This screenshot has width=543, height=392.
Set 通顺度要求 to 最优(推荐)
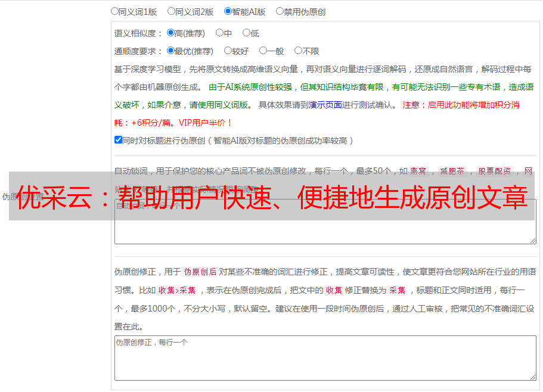pyautogui.click(x=170, y=51)
